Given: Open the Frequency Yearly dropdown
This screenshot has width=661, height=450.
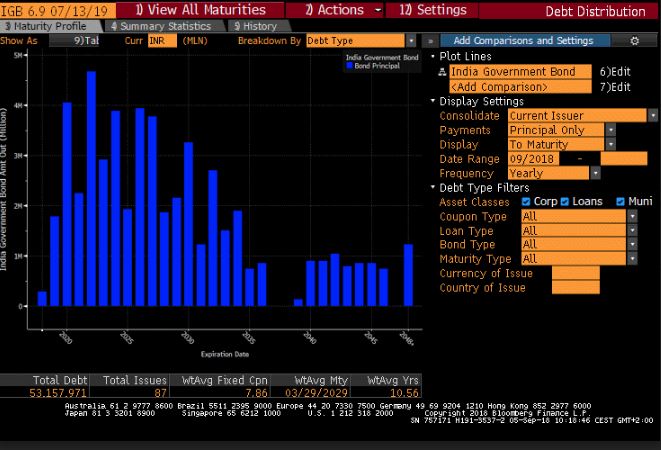Looking at the screenshot, I should [595, 173].
